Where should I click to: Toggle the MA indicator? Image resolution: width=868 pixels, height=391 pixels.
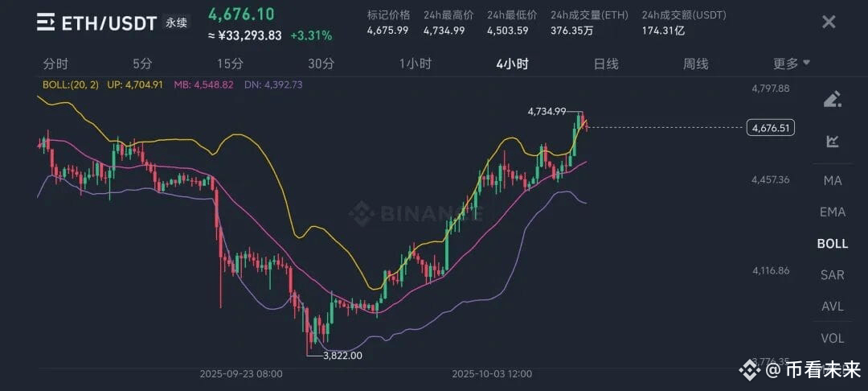click(833, 180)
